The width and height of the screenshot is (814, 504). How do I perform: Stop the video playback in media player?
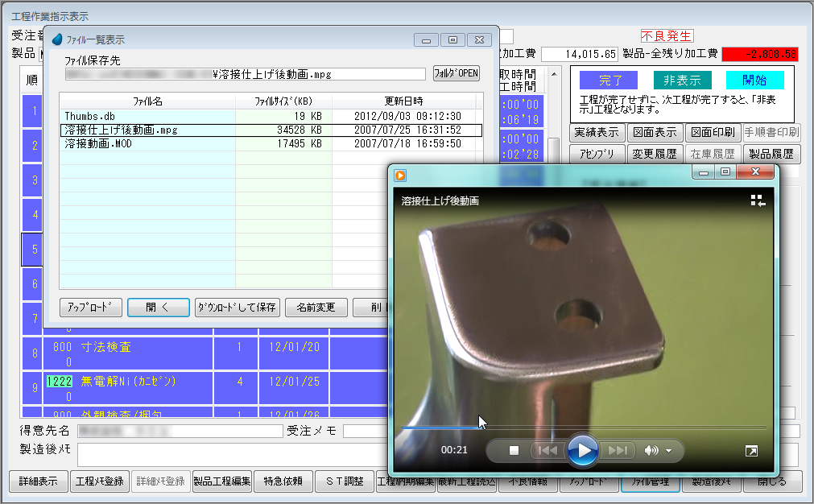(x=514, y=450)
